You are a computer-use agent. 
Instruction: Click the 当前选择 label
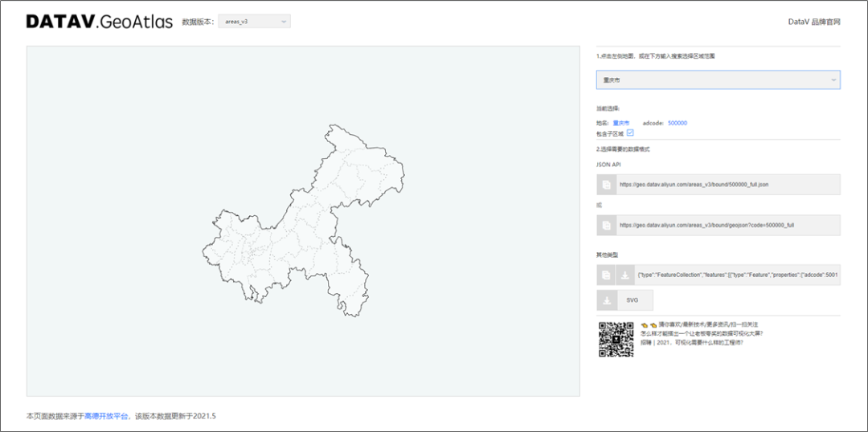[x=608, y=108]
